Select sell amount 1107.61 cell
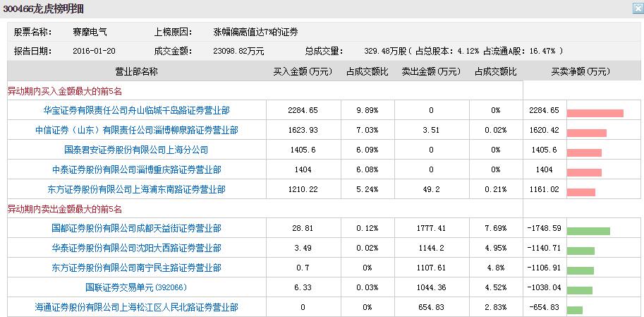644x317 pixels. click(431, 268)
